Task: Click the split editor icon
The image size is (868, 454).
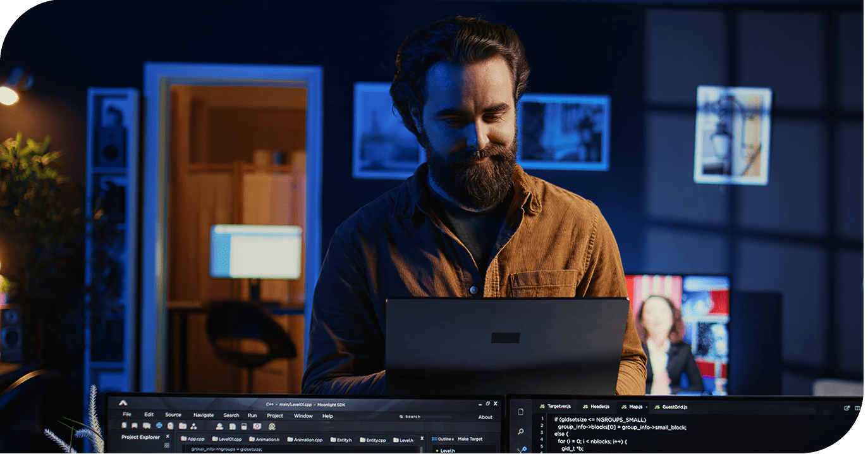Action: (858, 408)
